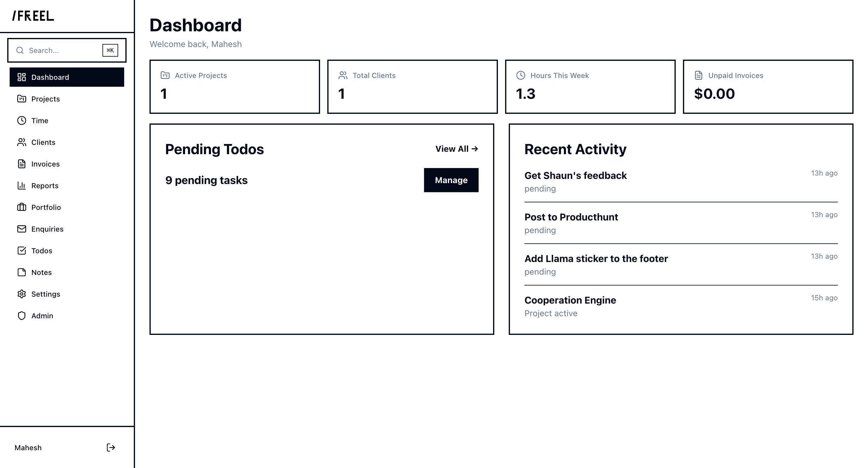
Task: Click the Invoices document icon in sidebar
Action: [22, 164]
